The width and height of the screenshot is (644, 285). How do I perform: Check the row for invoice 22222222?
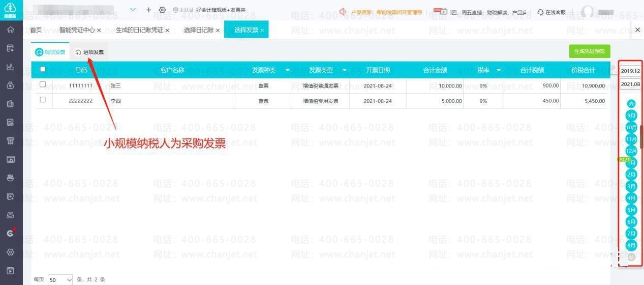pos(43,100)
